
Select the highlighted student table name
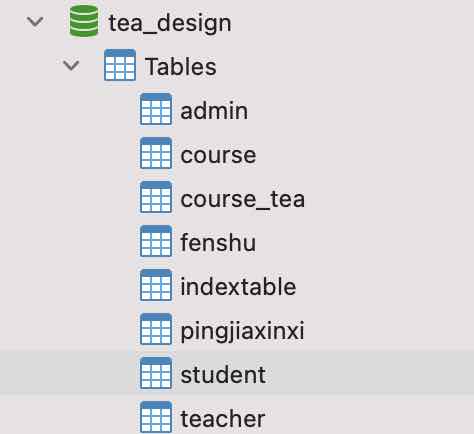[223, 375]
